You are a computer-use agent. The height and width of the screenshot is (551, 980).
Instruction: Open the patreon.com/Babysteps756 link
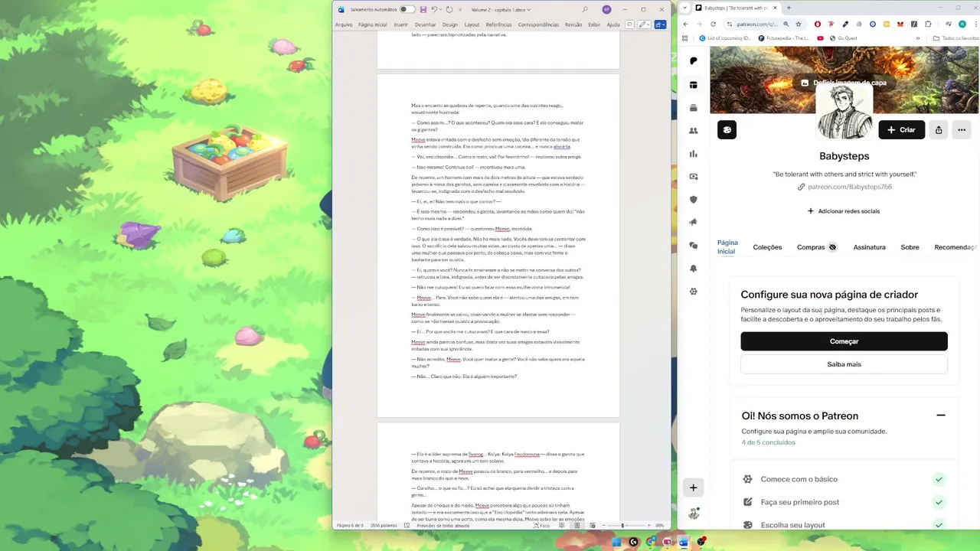pyautogui.click(x=850, y=187)
